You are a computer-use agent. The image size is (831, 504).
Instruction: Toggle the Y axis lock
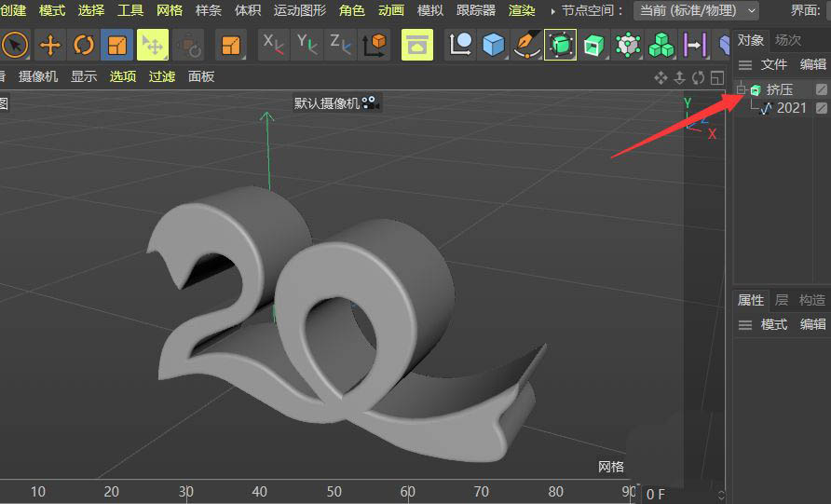tap(307, 45)
